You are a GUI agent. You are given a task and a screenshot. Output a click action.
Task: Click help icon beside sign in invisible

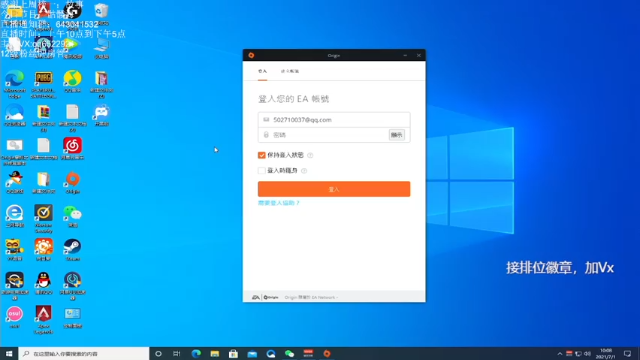(304, 171)
